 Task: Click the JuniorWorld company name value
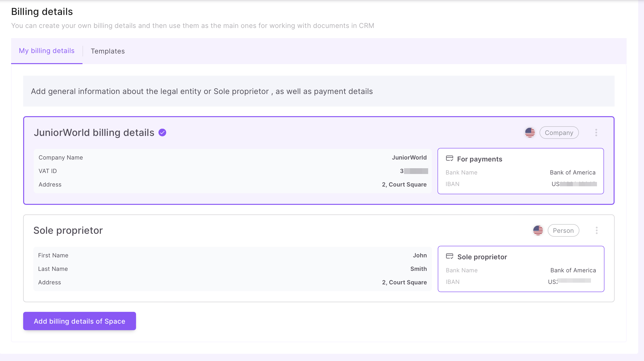[409, 157]
